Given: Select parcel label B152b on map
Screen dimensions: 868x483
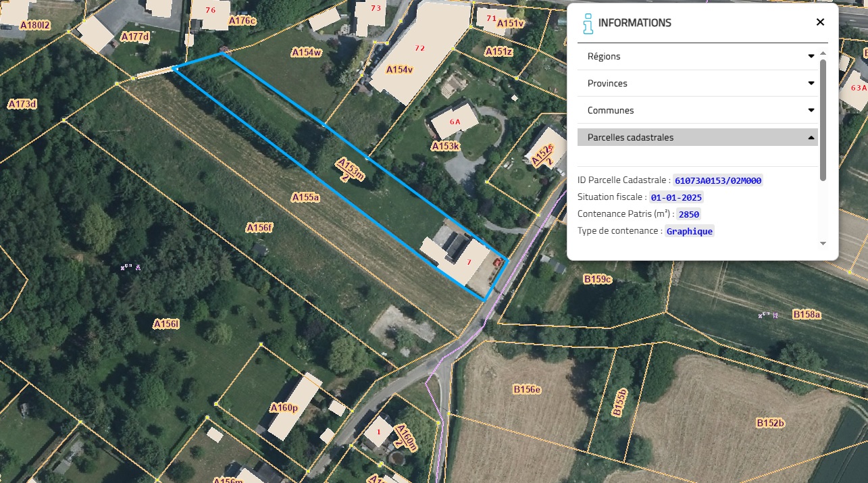Looking at the screenshot, I should pos(770,424).
